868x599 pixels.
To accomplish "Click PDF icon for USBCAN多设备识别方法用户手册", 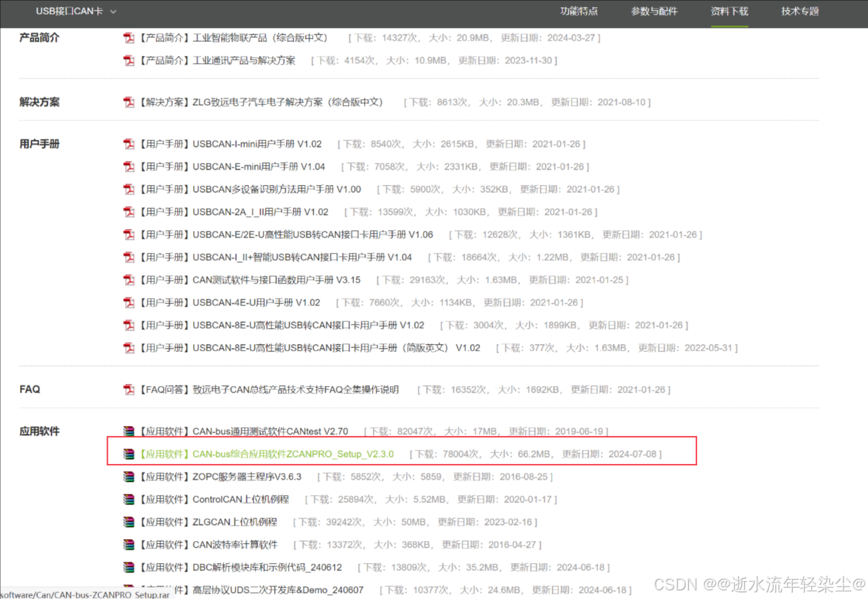I will click(128, 190).
